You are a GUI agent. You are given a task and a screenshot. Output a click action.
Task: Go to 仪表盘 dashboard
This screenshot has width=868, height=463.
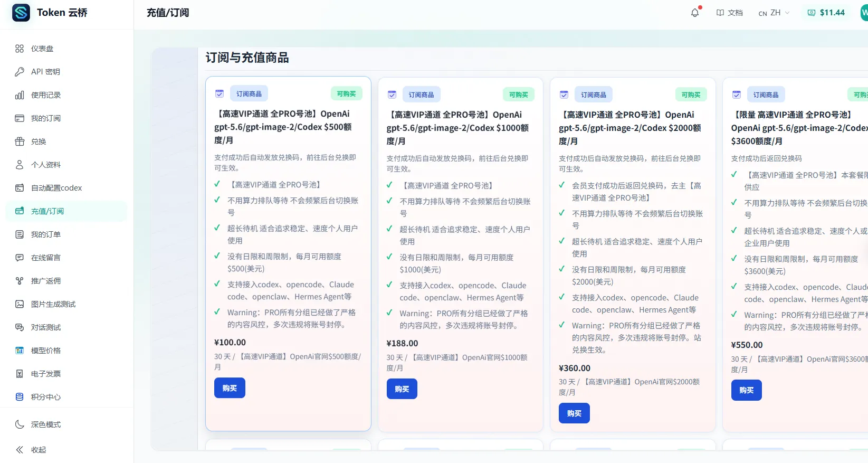(x=66, y=49)
